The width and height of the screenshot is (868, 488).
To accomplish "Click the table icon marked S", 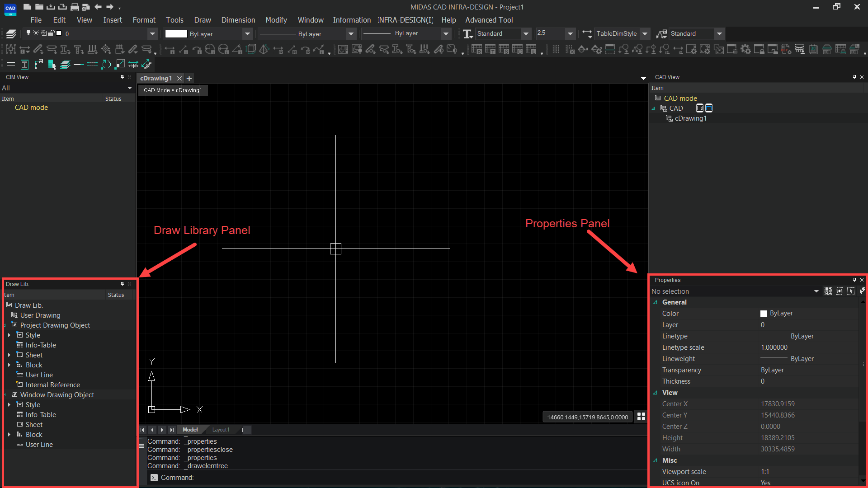I will tap(504, 49).
